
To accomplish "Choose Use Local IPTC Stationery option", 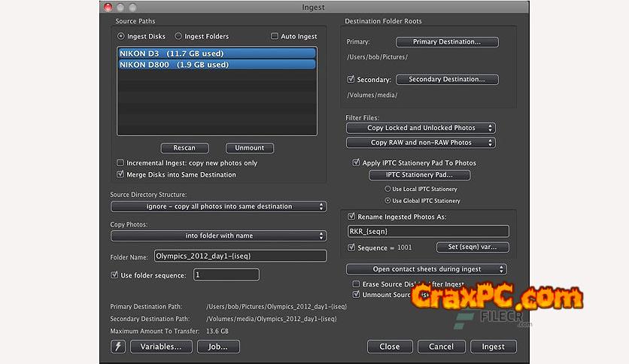I will click(x=388, y=189).
